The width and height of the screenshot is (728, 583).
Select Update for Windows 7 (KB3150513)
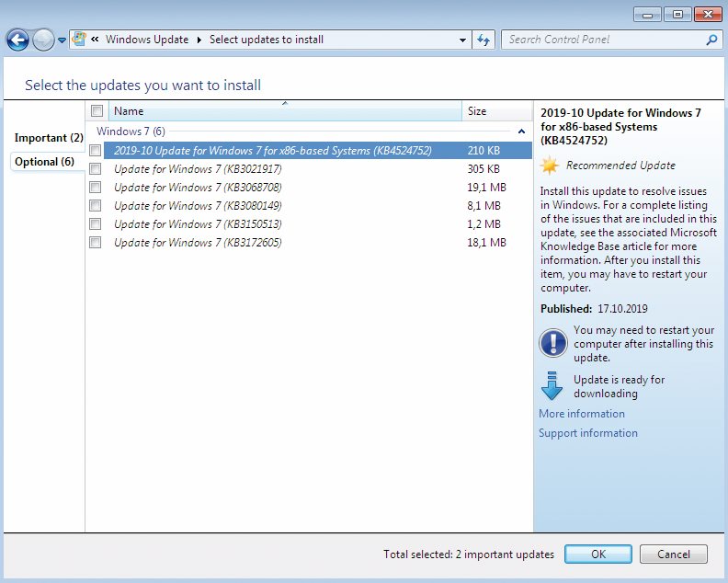click(198, 223)
